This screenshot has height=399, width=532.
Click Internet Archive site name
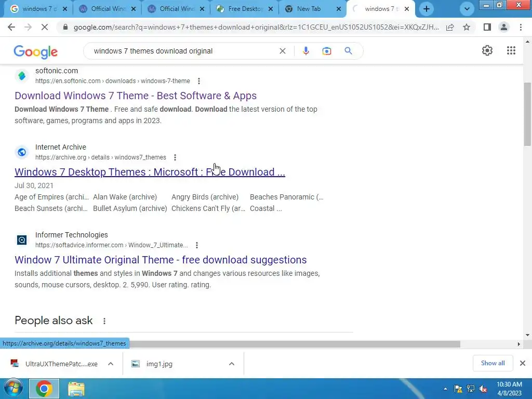tap(61, 147)
